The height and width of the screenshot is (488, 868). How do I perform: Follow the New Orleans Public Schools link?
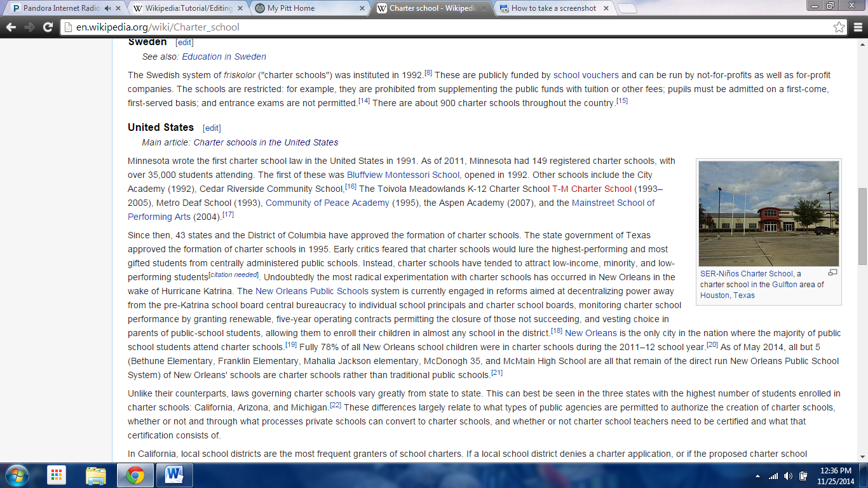[x=311, y=291]
